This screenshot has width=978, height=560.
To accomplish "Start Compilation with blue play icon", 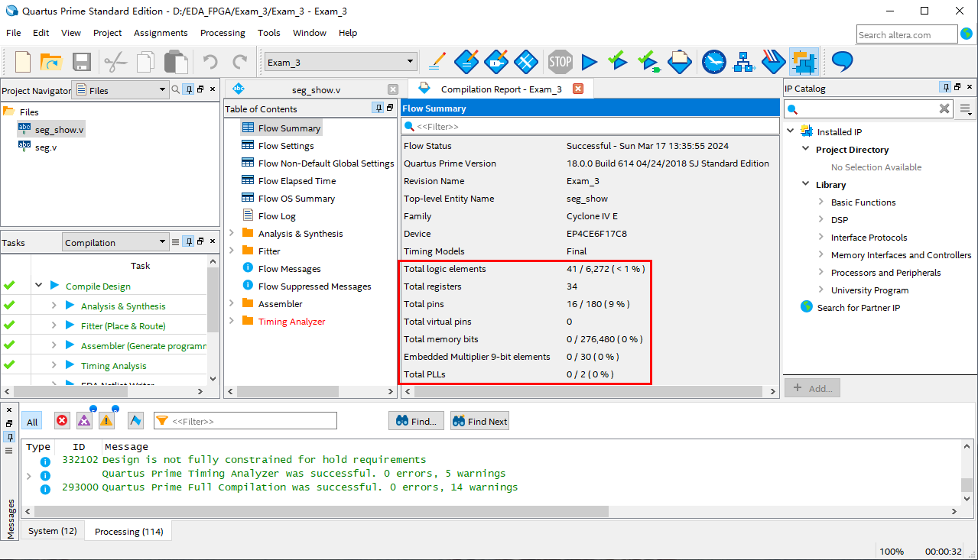I will [589, 62].
